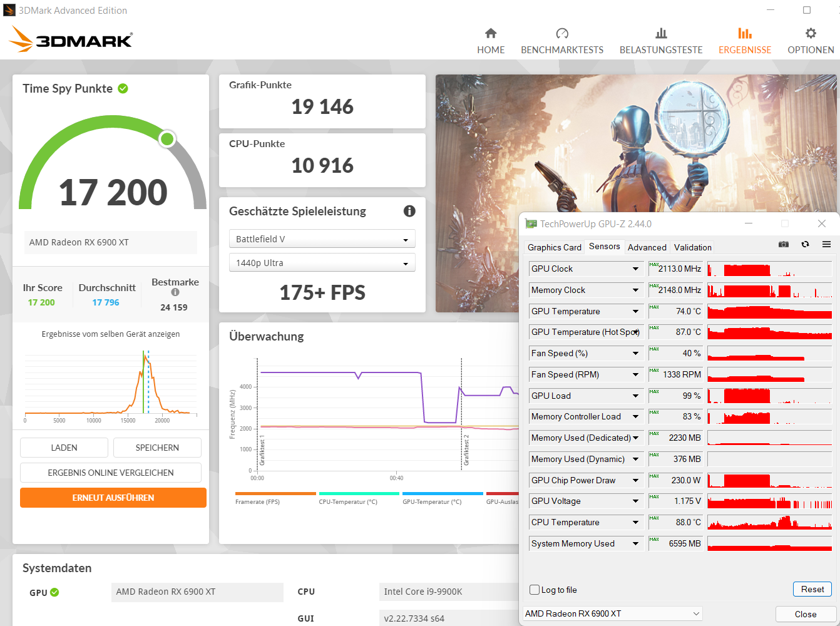Click green check next to Time Spy Punkte
840x626 pixels.
coord(123,88)
